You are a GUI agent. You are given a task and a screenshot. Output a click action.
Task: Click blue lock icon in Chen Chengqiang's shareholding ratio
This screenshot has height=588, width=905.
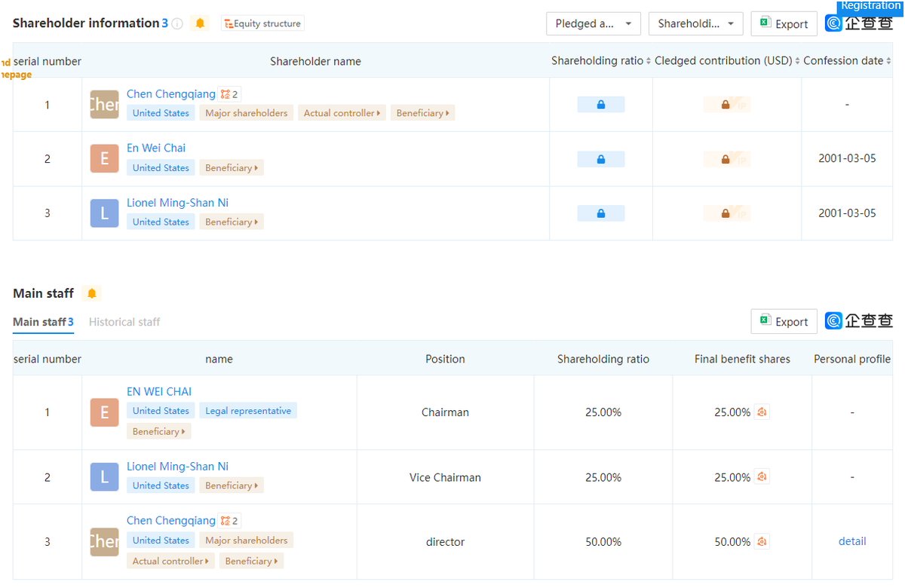click(x=600, y=105)
